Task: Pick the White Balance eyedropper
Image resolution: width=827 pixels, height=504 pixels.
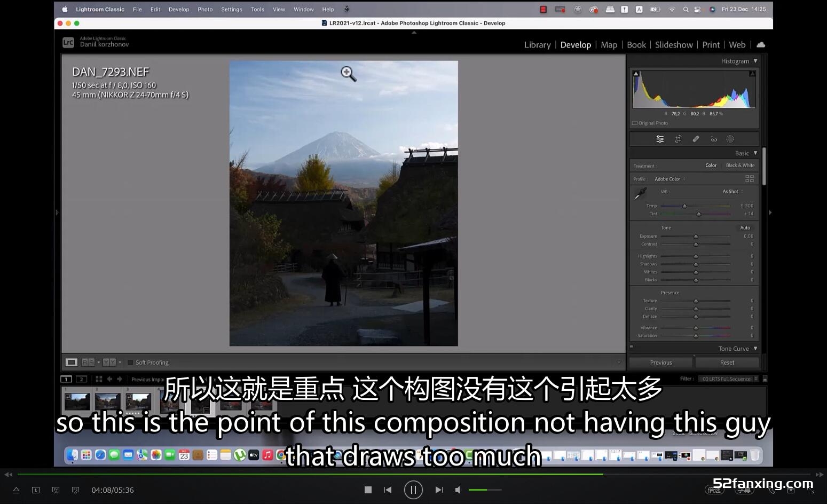Action: 640,193
